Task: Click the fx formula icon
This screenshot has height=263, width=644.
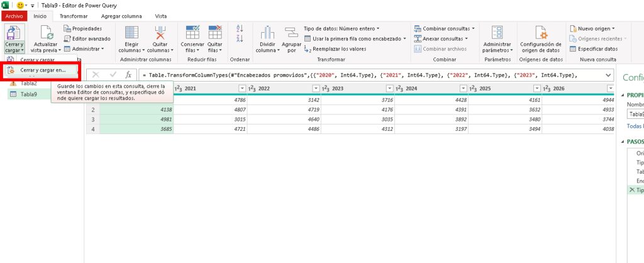Action: (128, 75)
